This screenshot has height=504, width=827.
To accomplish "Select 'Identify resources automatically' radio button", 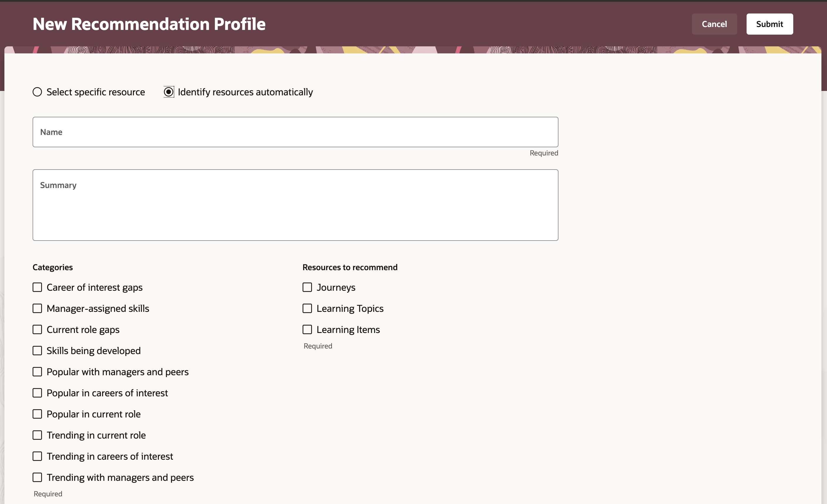I will [168, 92].
